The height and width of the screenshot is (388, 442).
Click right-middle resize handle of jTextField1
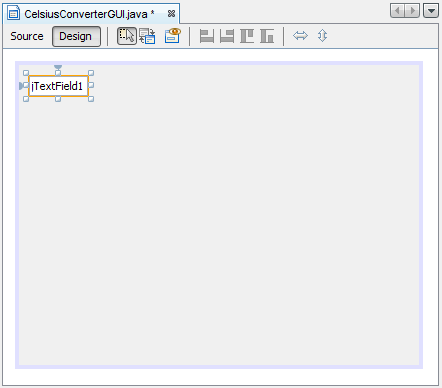[x=91, y=86]
